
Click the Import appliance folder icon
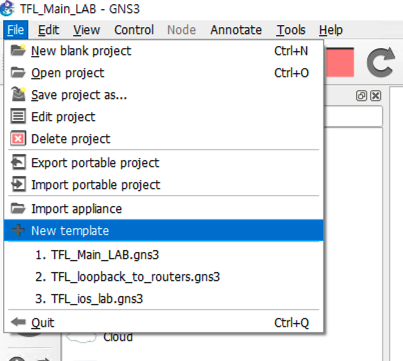pyautogui.click(x=18, y=208)
